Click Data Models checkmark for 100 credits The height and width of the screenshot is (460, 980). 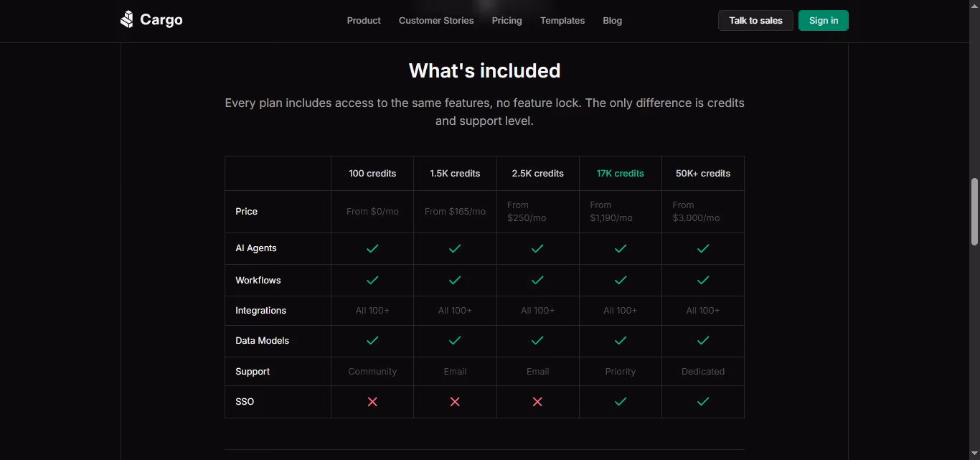point(372,341)
